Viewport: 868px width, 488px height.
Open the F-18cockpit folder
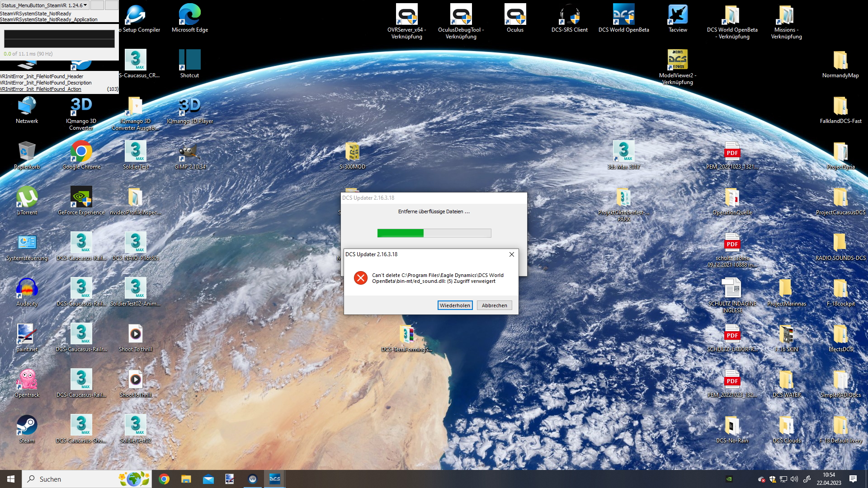pos(840,292)
